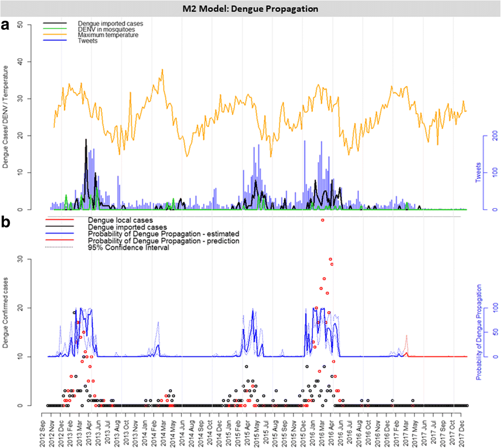Click x-axis label "2016 Mar"
The height and width of the screenshot is (448, 501).
[322, 434]
